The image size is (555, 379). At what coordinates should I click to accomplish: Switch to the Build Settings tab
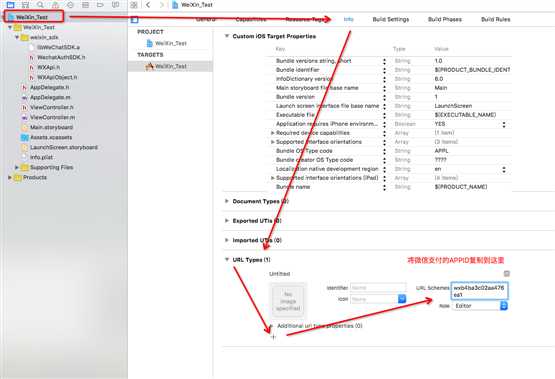pos(390,19)
